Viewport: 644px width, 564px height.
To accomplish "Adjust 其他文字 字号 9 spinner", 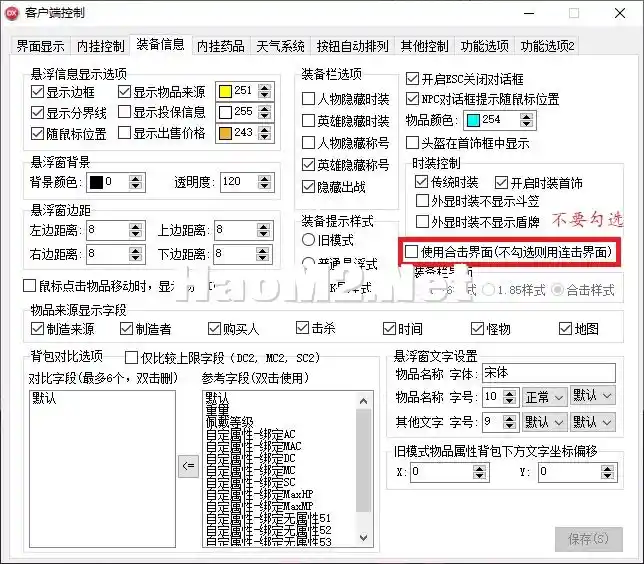I will tap(509, 422).
